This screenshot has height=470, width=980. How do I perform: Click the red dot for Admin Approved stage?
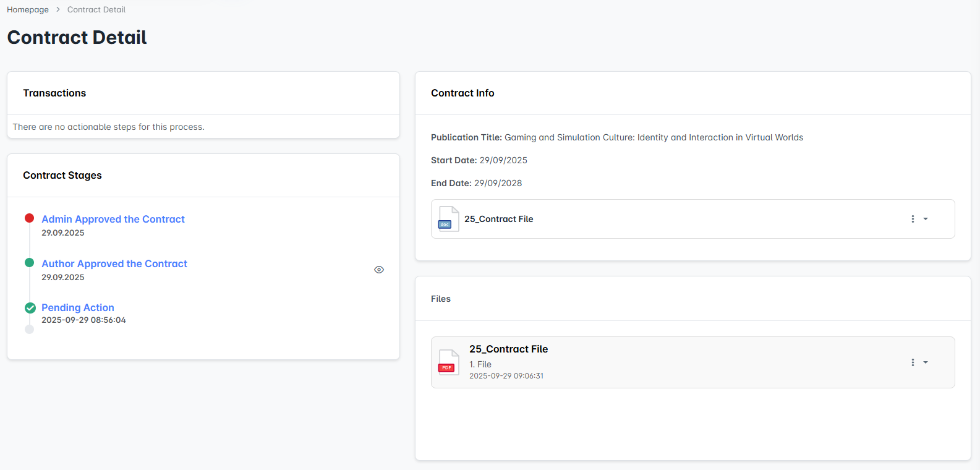29,218
